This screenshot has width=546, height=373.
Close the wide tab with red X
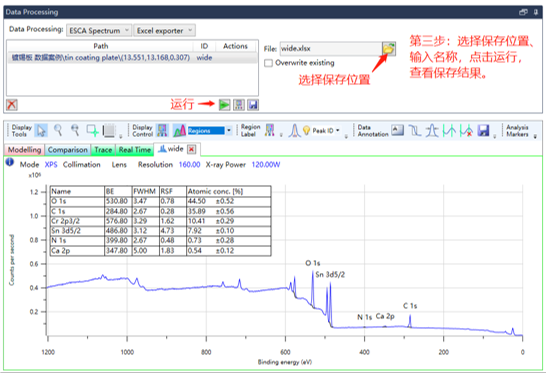click(x=192, y=149)
